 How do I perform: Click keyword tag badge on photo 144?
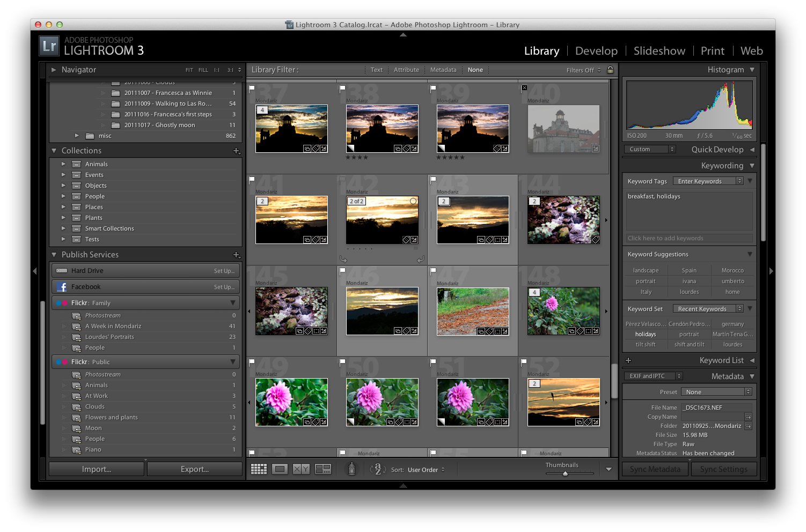click(x=596, y=240)
